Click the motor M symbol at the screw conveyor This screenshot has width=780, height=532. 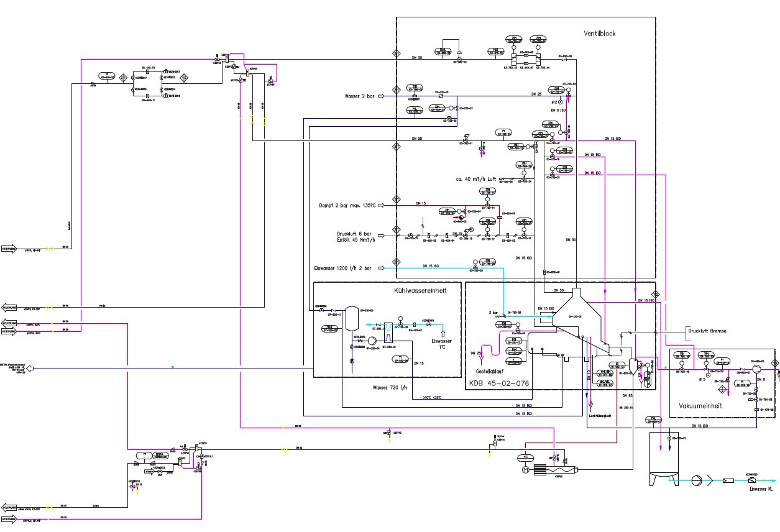point(525,470)
